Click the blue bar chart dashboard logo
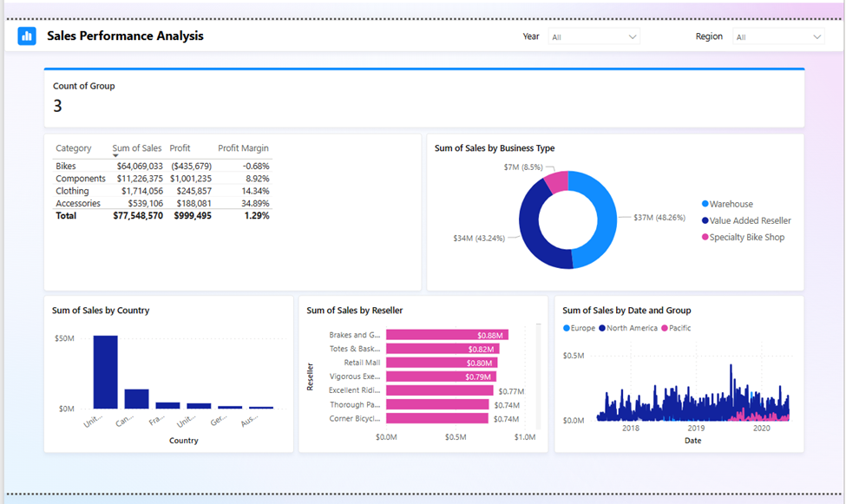 tap(25, 36)
